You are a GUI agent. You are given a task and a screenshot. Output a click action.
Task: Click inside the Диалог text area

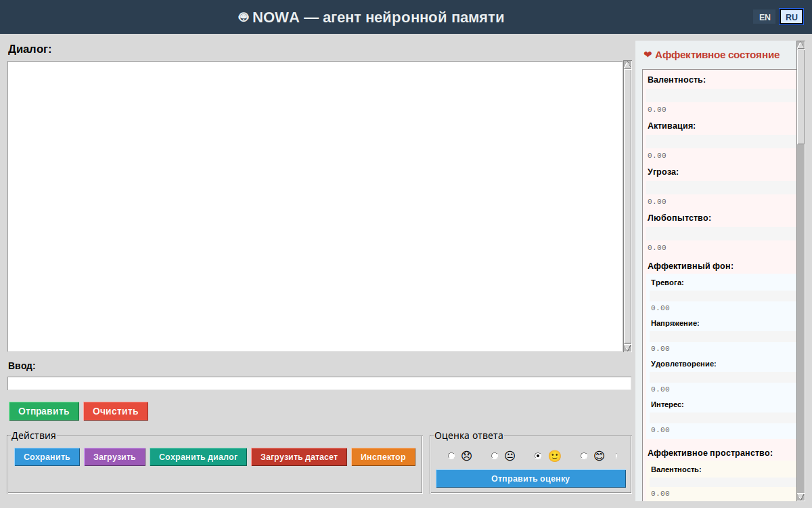tap(315, 206)
